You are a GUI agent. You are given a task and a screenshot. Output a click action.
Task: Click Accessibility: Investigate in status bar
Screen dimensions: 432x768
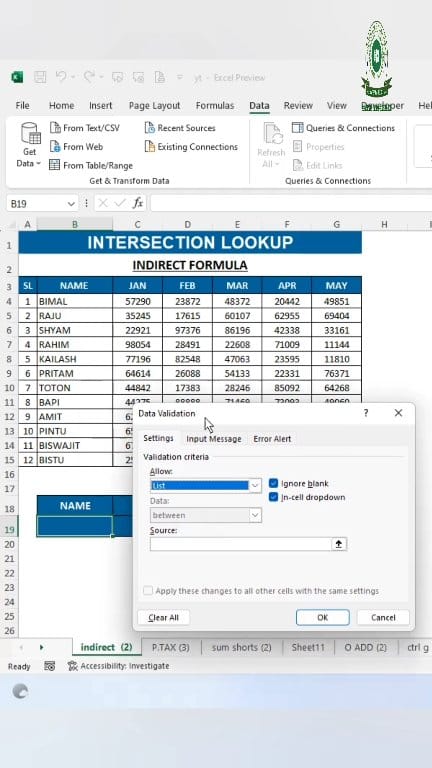(x=118, y=666)
